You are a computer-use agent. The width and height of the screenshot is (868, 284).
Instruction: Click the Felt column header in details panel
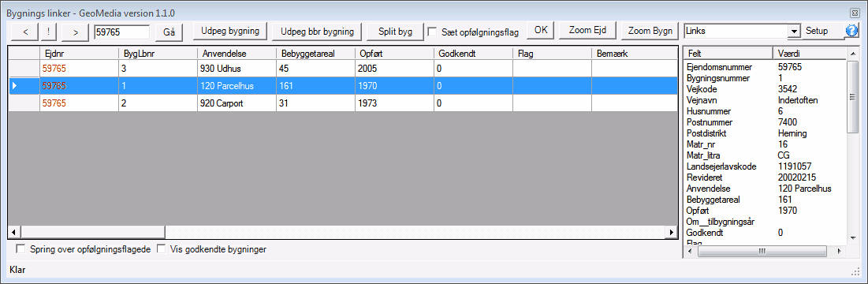click(x=728, y=53)
